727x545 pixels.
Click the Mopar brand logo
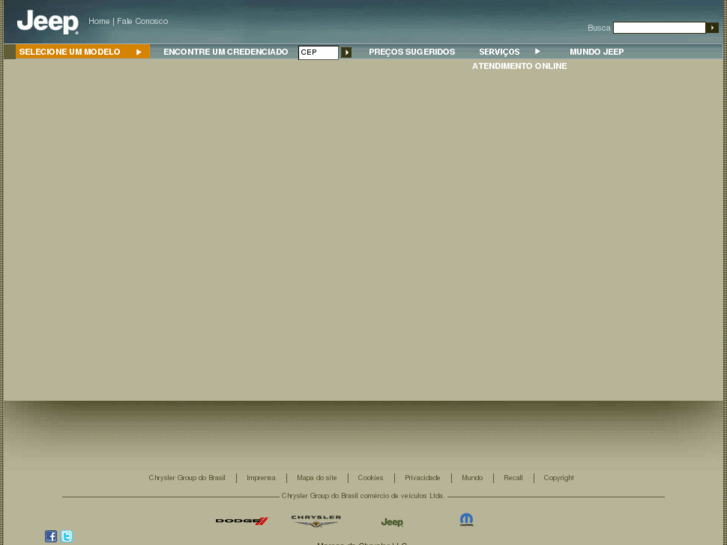(x=466, y=519)
